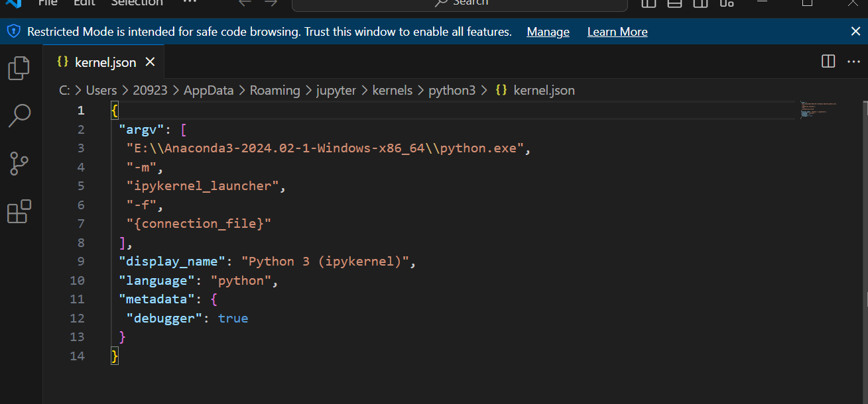Toggle the bottom Panel visibility
The image size is (868, 404).
[x=674, y=4]
